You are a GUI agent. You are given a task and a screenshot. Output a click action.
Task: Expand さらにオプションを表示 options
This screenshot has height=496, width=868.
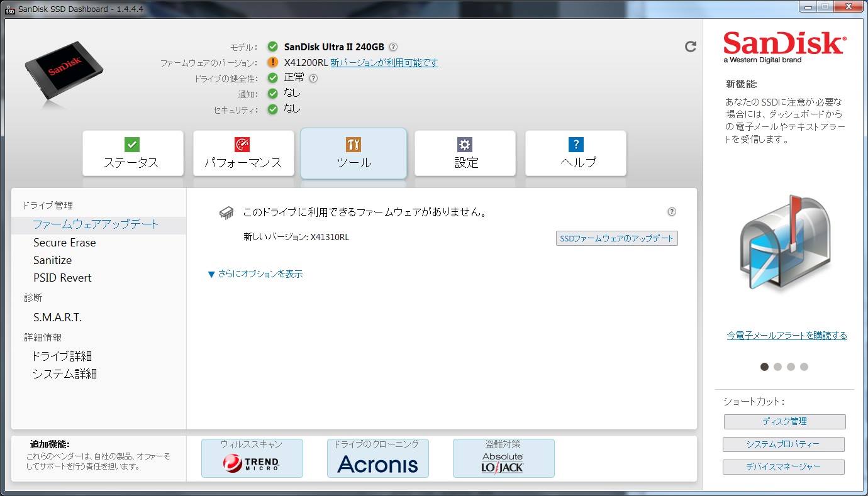(255, 274)
